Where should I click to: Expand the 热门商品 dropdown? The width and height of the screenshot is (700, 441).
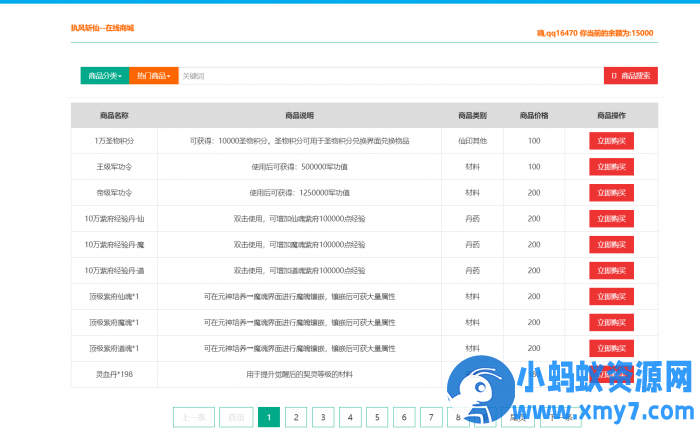coord(153,76)
